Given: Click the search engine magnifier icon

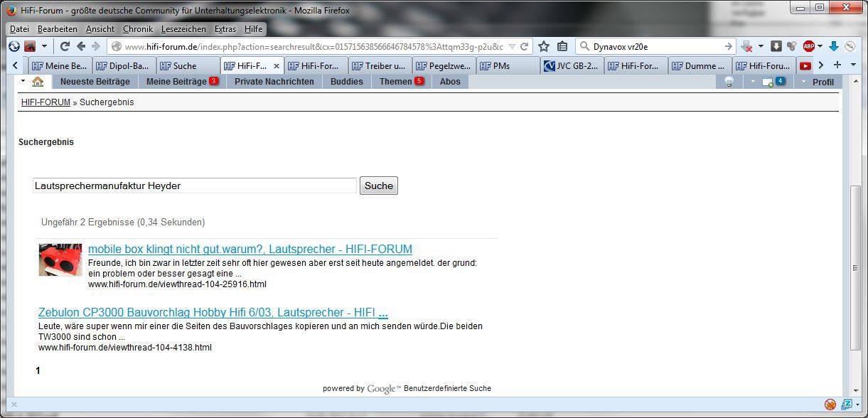Looking at the screenshot, I should click(x=585, y=46).
